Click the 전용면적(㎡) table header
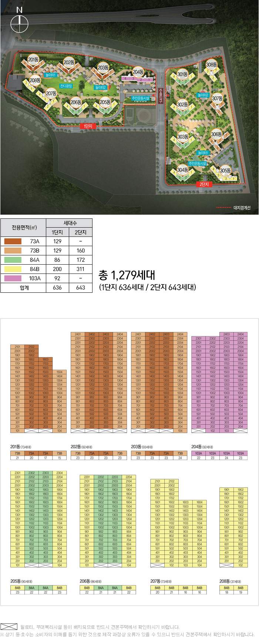This screenshot has height=644, width=259. (23, 227)
